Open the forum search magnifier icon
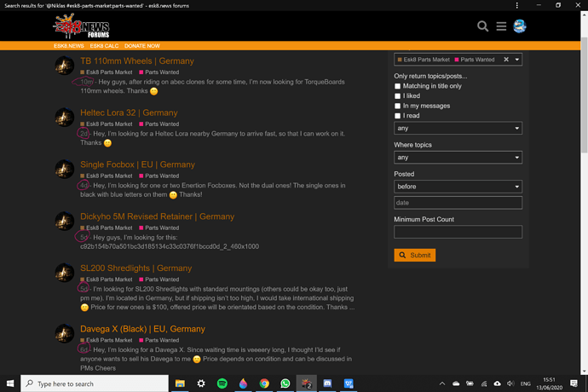 tap(482, 26)
